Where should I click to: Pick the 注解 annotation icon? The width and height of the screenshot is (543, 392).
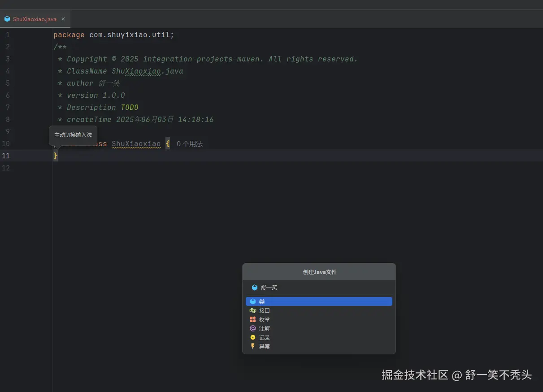(253, 328)
